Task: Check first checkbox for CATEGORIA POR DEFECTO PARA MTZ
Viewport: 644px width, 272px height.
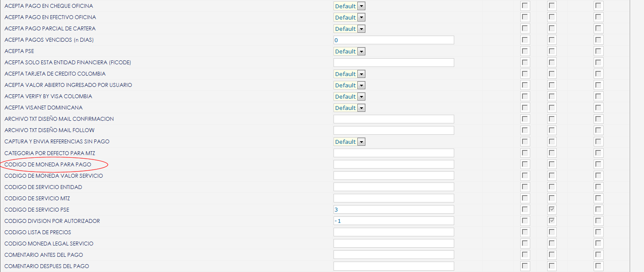Action: pos(525,153)
